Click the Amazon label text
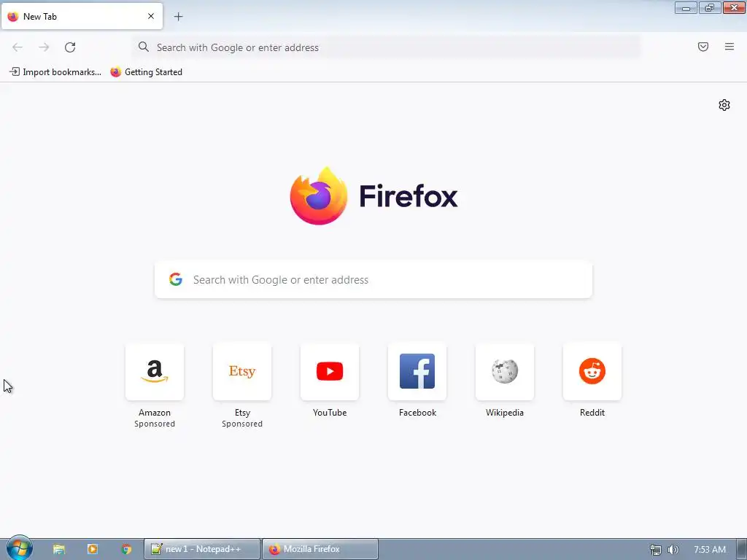This screenshot has height=560, width=747. [155, 413]
